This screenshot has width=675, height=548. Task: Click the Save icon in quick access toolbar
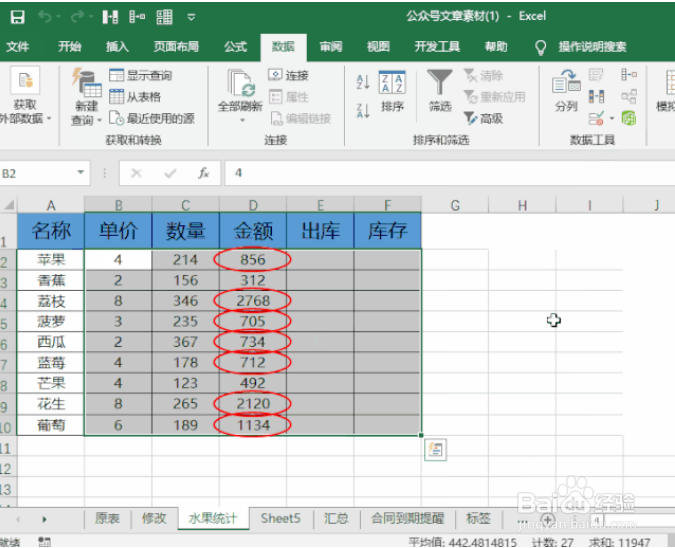click(17, 17)
